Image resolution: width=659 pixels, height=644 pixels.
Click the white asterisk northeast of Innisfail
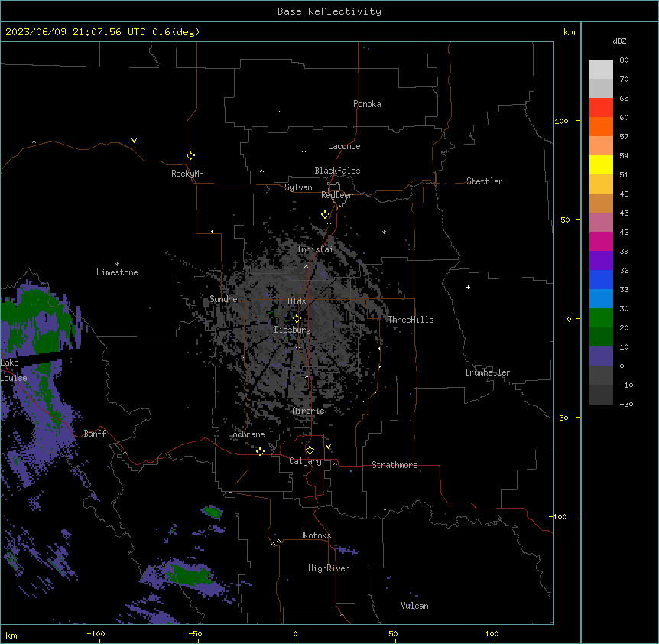384,232
